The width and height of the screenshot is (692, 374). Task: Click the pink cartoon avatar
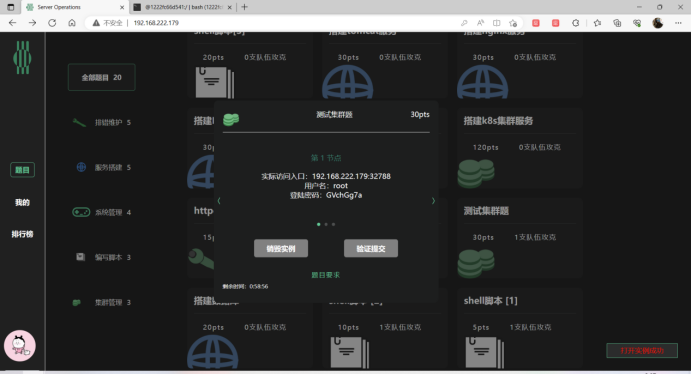tap(19, 346)
